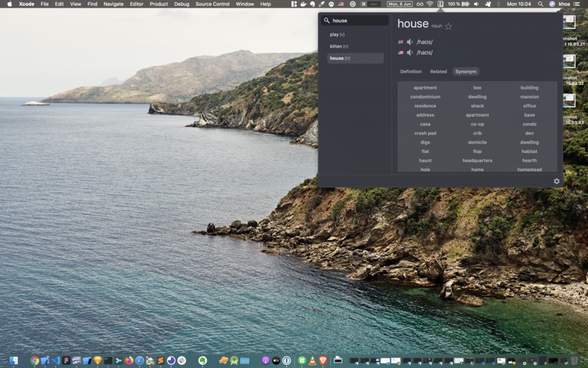Click the synonym 'homestead'
This screenshot has height=368, width=588.
[x=529, y=170]
